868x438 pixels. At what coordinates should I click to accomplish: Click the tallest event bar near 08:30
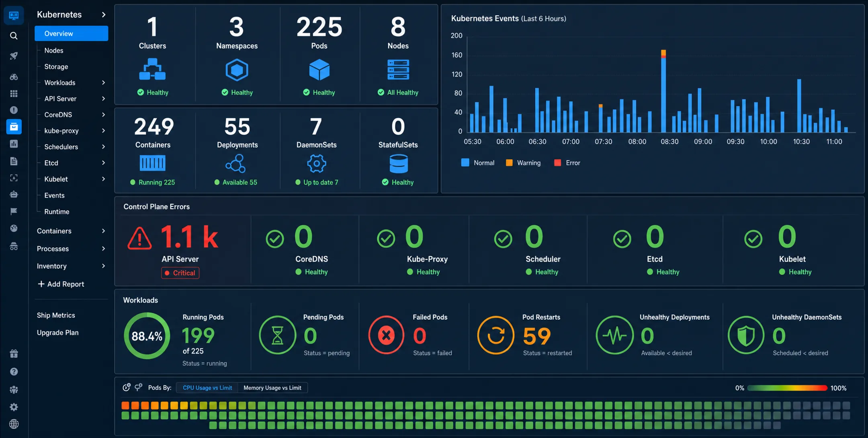pyautogui.click(x=663, y=91)
